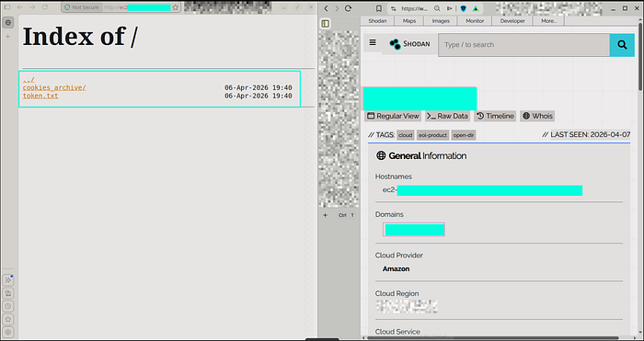
Task: Click the redacted Domains link box
Action: click(x=414, y=230)
